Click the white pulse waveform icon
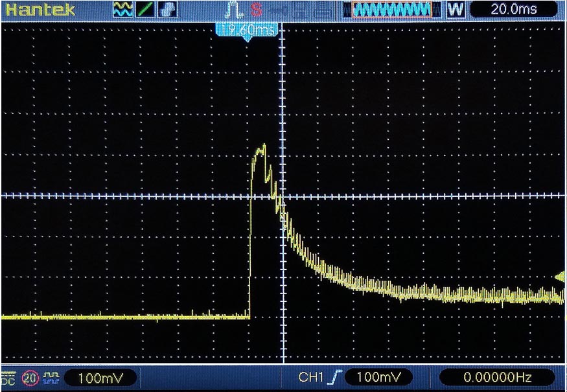 234,10
